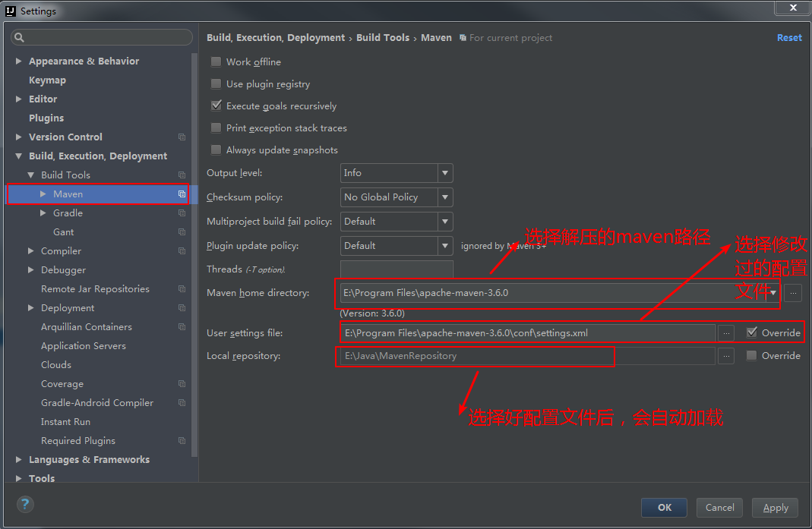Click the settings tree vertical scrollbar

pyautogui.click(x=194, y=255)
